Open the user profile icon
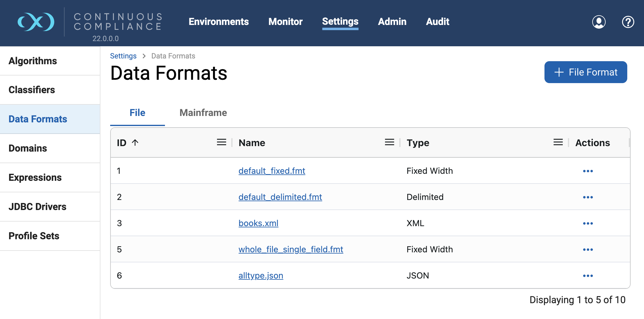The height and width of the screenshot is (319, 644). (x=599, y=22)
